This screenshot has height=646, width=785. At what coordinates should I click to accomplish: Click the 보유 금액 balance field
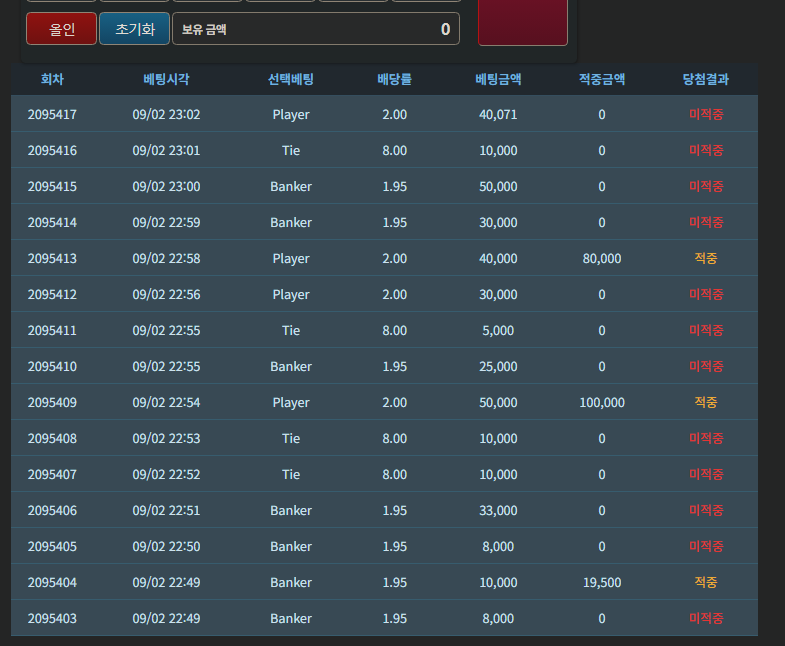click(x=316, y=29)
